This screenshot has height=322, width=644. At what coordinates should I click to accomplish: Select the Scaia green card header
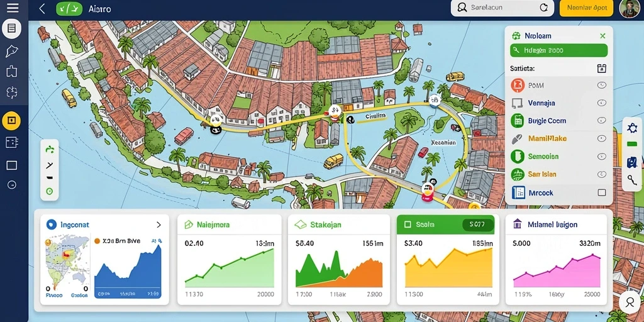(446, 225)
